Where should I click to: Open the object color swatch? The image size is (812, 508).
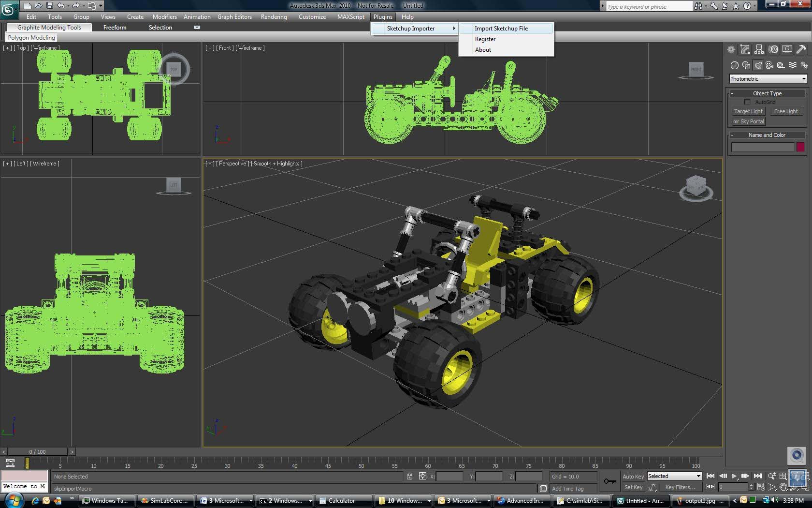coord(800,147)
